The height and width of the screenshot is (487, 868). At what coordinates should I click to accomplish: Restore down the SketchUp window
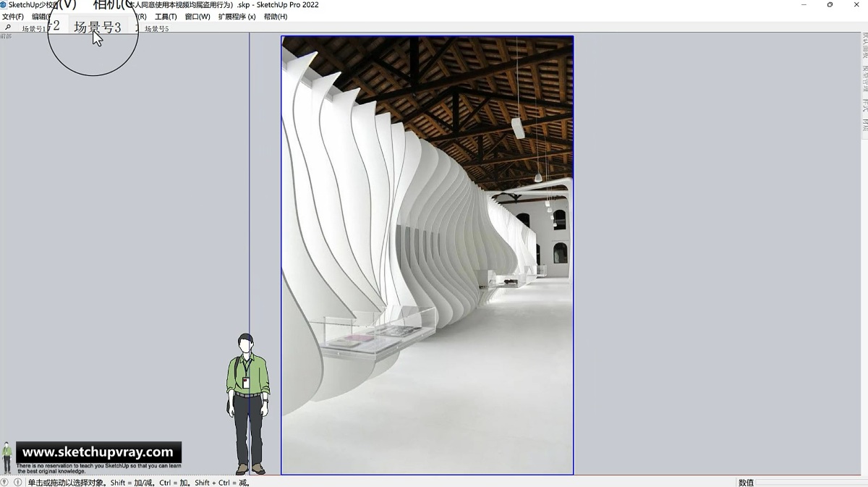(830, 5)
